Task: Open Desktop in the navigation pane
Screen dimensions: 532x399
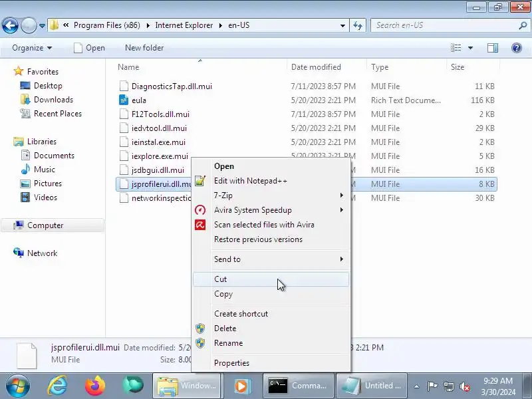Action: click(48, 86)
